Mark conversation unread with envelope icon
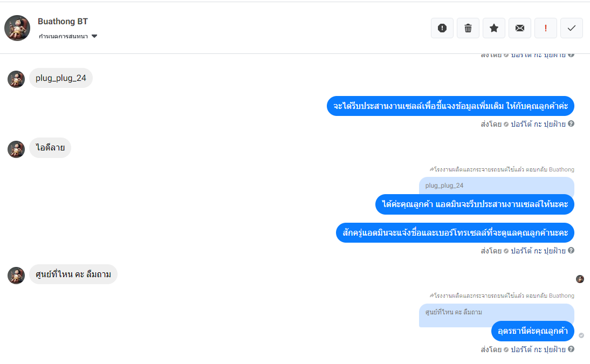Screen dimensions: 590x364 click(520, 28)
